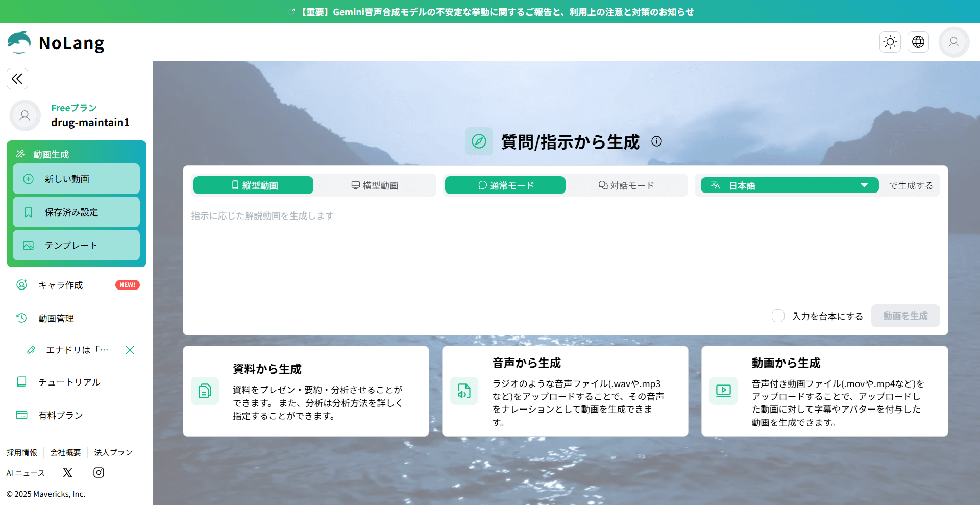Open the user avatar in top-right corner
980x505 pixels.
coord(953,42)
